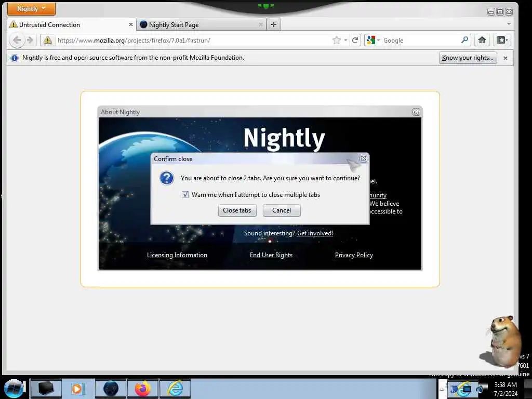Click the Google search input box
The image size is (532, 399).
pyautogui.click(x=421, y=41)
